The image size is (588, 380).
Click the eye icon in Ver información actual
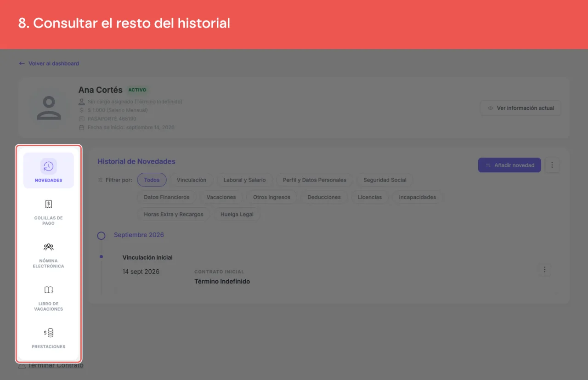click(x=490, y=108)
